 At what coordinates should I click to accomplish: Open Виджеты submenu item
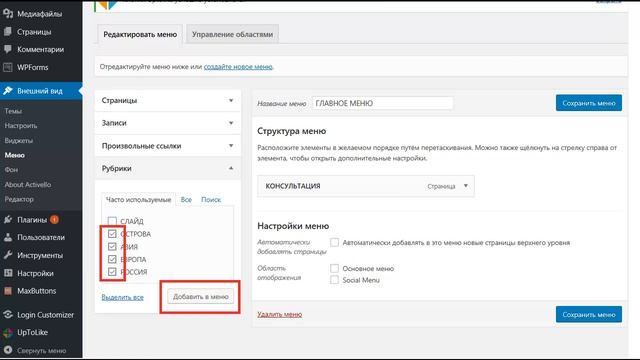click(19, 140)
